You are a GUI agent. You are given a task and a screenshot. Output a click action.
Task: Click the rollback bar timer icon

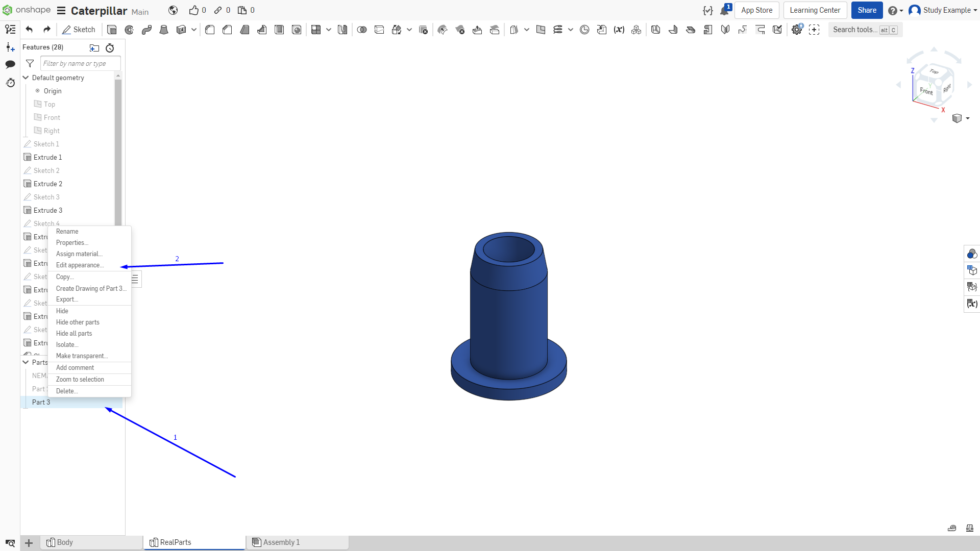tap(110, 48)
